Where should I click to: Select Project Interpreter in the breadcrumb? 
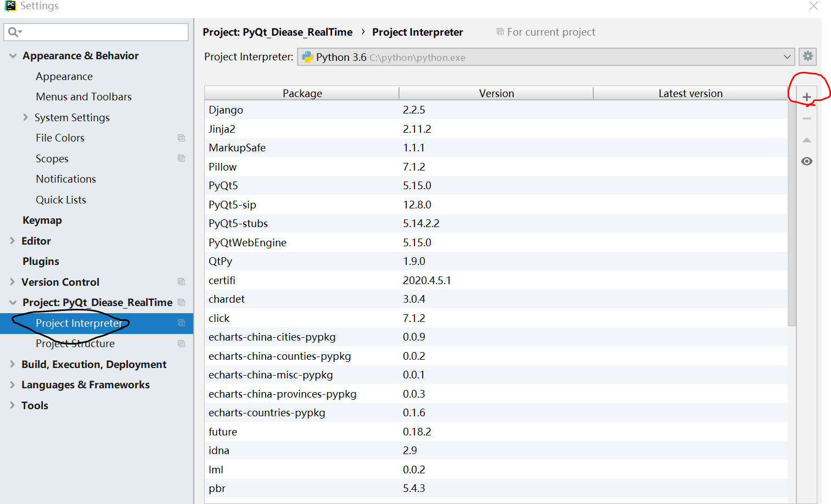pos(417,32)
